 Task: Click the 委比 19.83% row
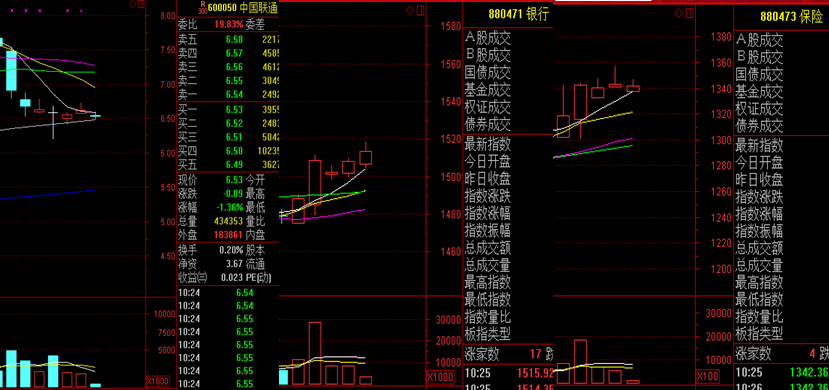tap(228, 24)
